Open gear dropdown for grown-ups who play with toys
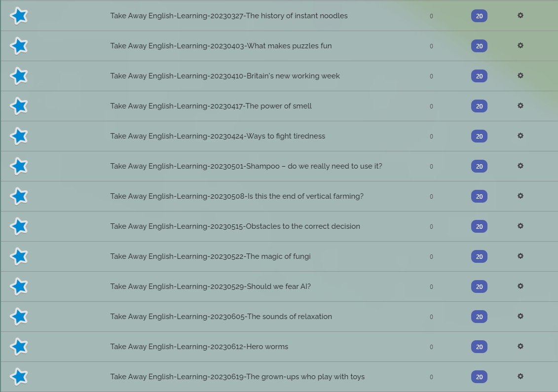Viewport: 558px width, 392px height. click(521, 376)
